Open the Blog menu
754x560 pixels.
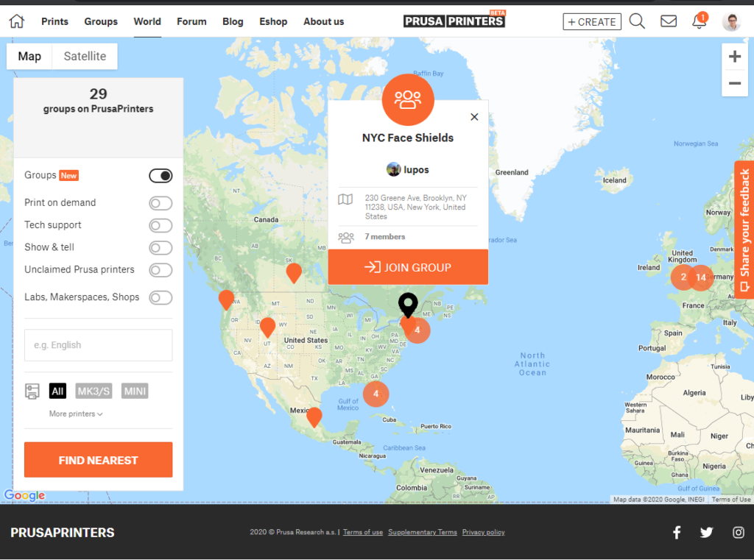coord(233,21)
